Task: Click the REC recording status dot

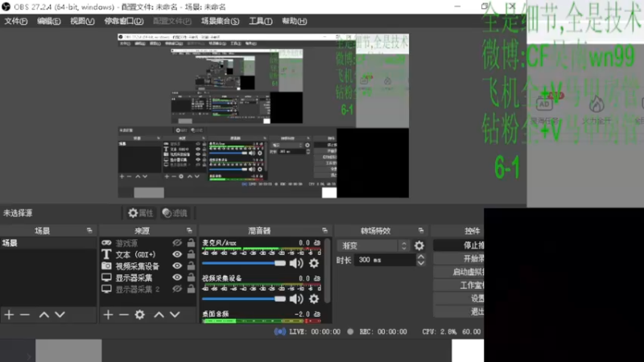Action: 350,331
